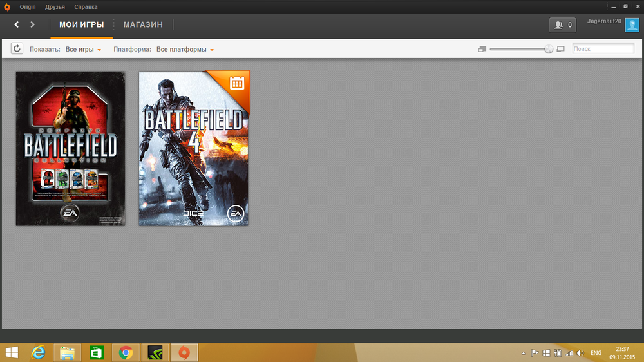
Task: Click the tray icon left of network signal
Action: (557, 353)
